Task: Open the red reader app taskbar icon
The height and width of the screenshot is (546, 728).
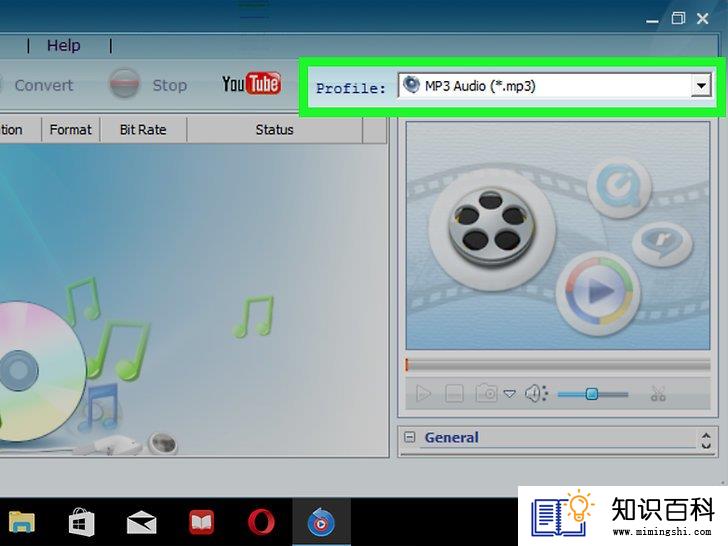Action: (201, 522)
